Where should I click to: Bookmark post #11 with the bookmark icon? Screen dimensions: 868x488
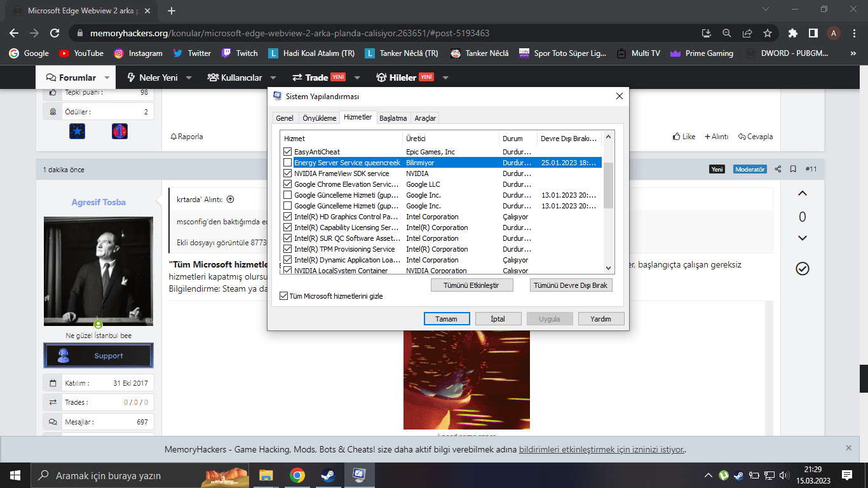click(x=793, y=169)
